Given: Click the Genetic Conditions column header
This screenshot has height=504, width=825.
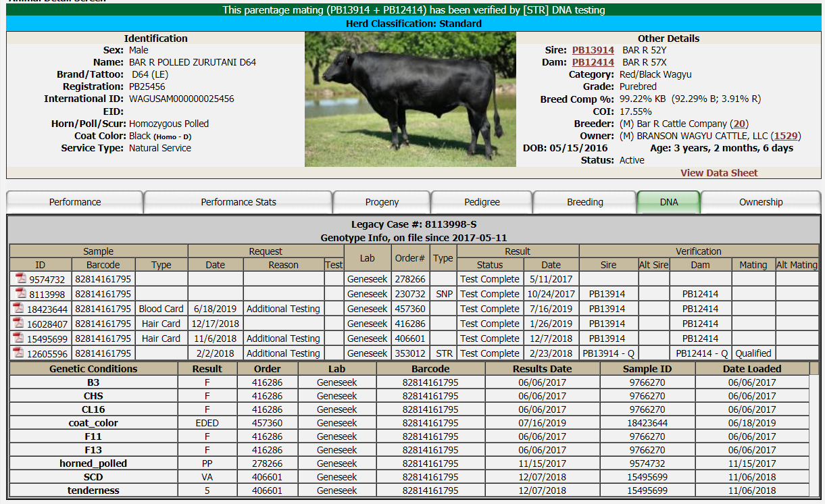Looking at the screenshot, I should 93,369.
